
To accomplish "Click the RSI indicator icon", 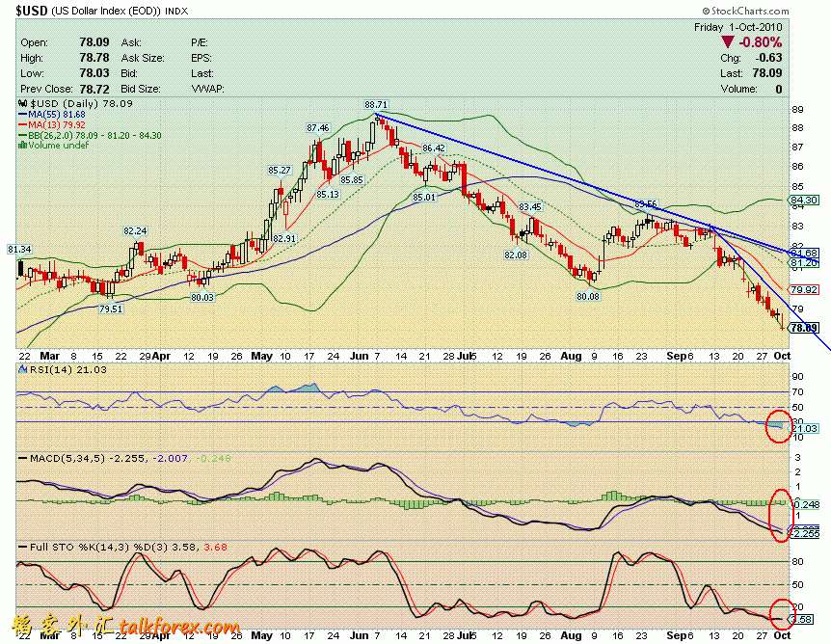I will coord(23,369).
